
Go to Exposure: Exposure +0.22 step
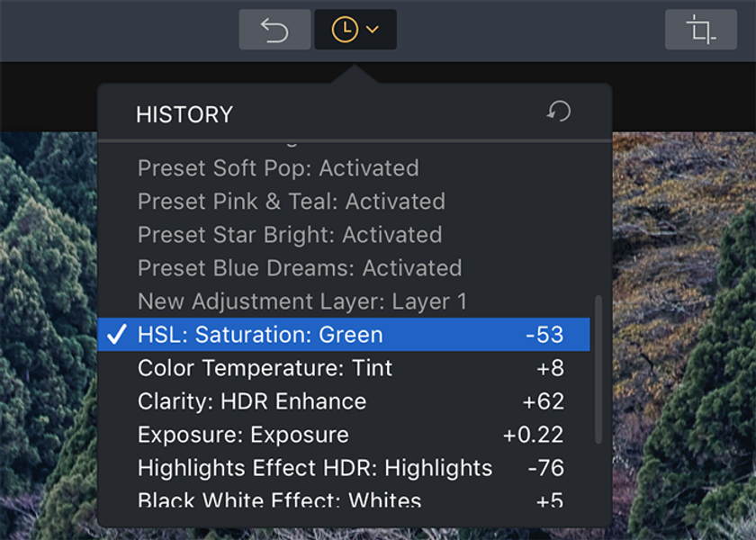(344, 435)
